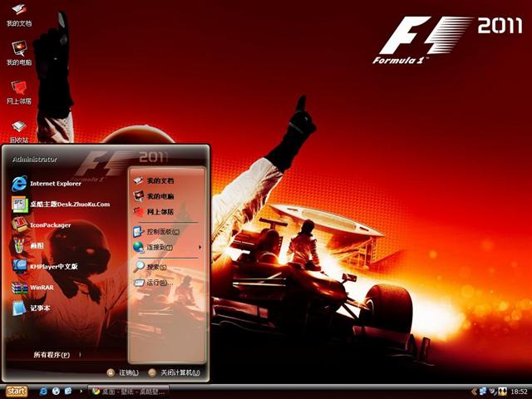The height and width of the screenshot is (399, 532).
Task: Launch Internet Explorer from Start menu
Action: point(47,184)
